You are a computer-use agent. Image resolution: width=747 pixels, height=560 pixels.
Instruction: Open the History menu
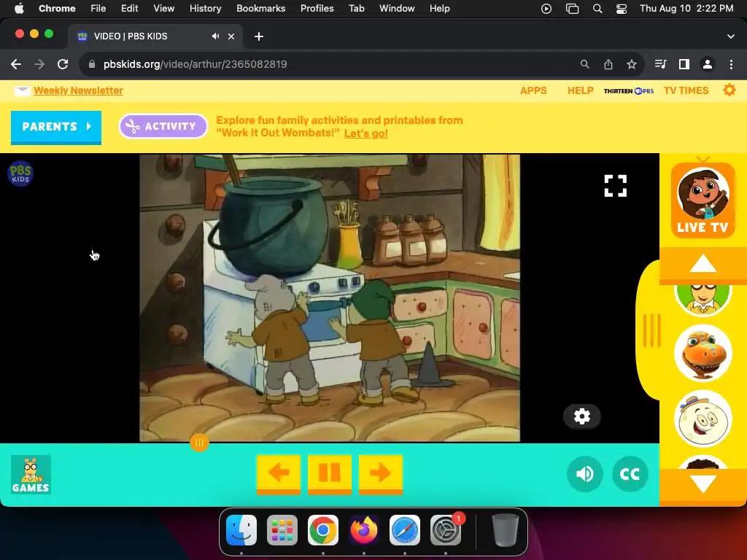click(x=205, y=8)
